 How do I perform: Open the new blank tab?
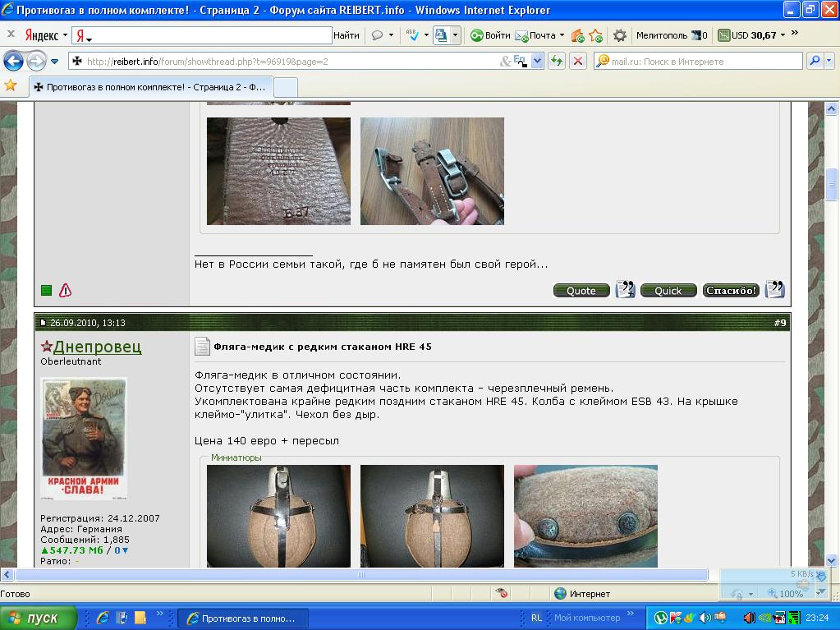point(286,87)
